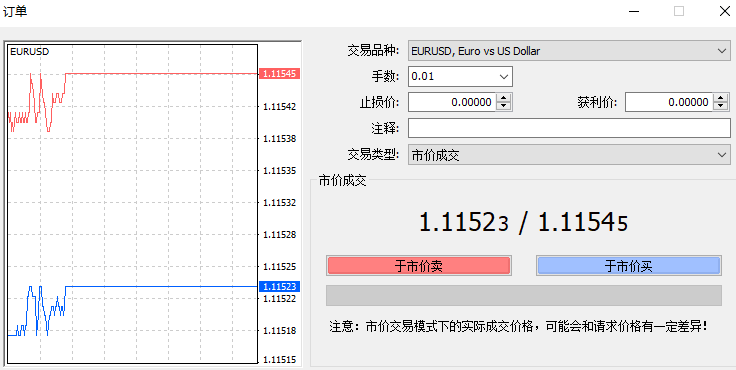Screen dimensions: 736x370
Task: Click the 1.11542 axis price label
Action: coord(280,107)
